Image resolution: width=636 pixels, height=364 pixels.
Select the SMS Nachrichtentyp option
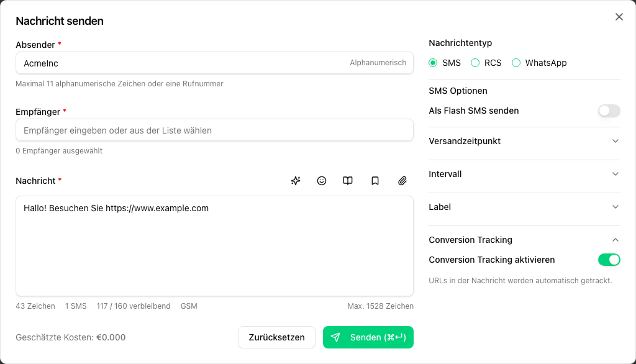[433, 63]
